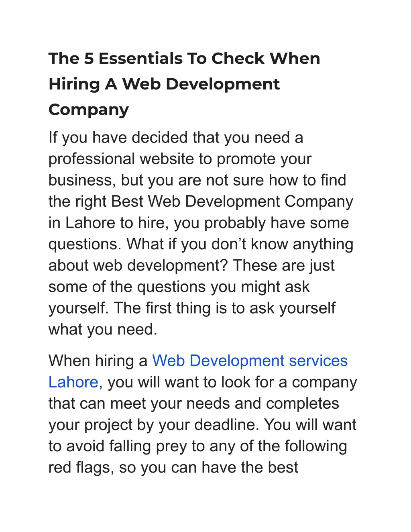Click the line 'business, but you are not sure'
Screen dimensions: 411x532
(197, 180)
